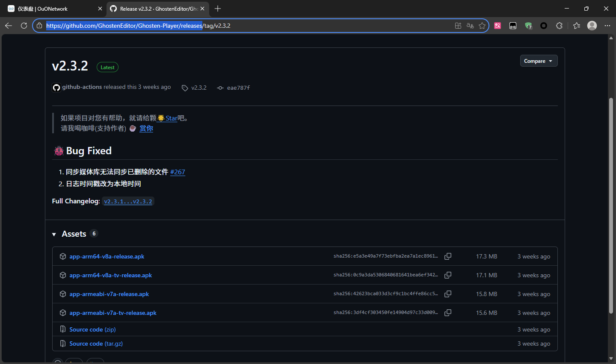This screenshot has height=364, width=616.
Task: Switch to the OuONetwork dashboard tab
Action: 51,9
